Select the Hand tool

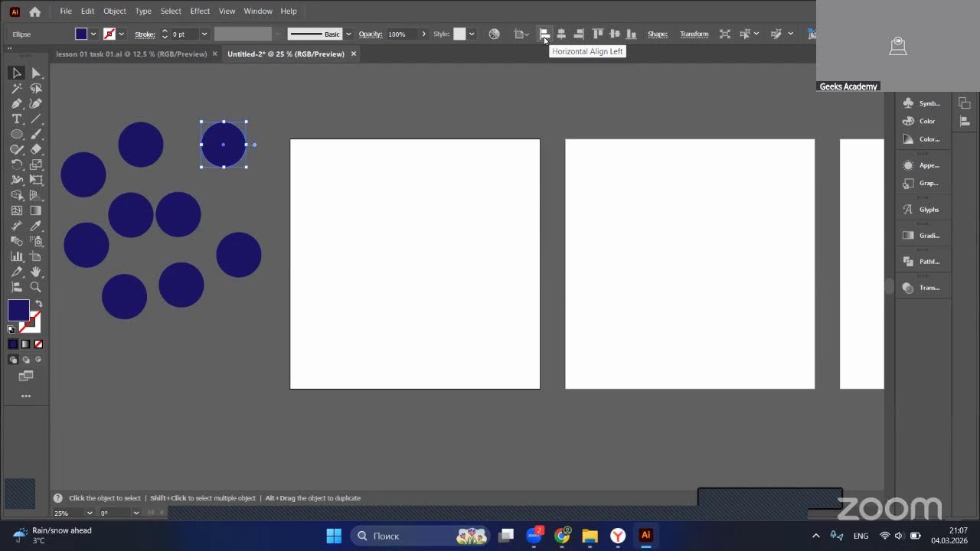tap(36, 272)
